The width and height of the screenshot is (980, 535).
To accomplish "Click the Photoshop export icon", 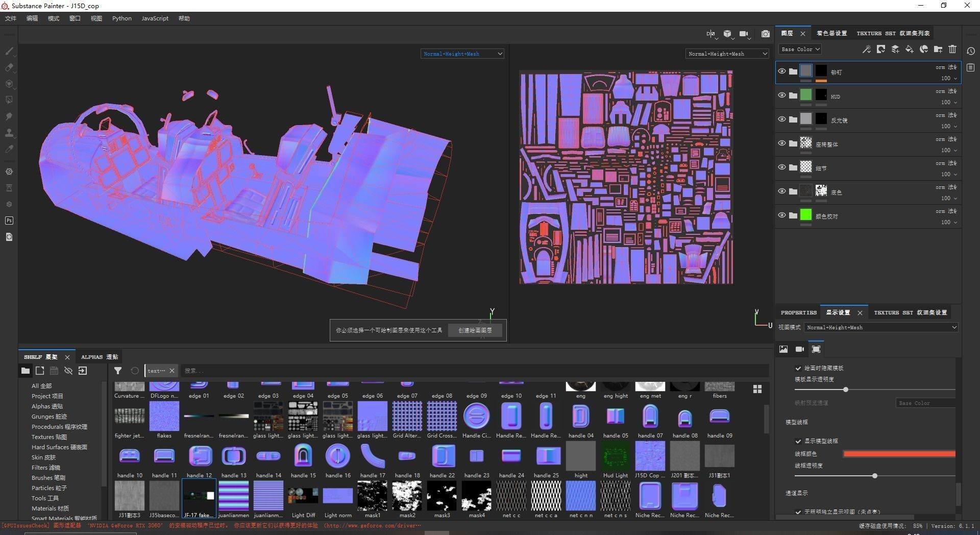I will 9,221.
